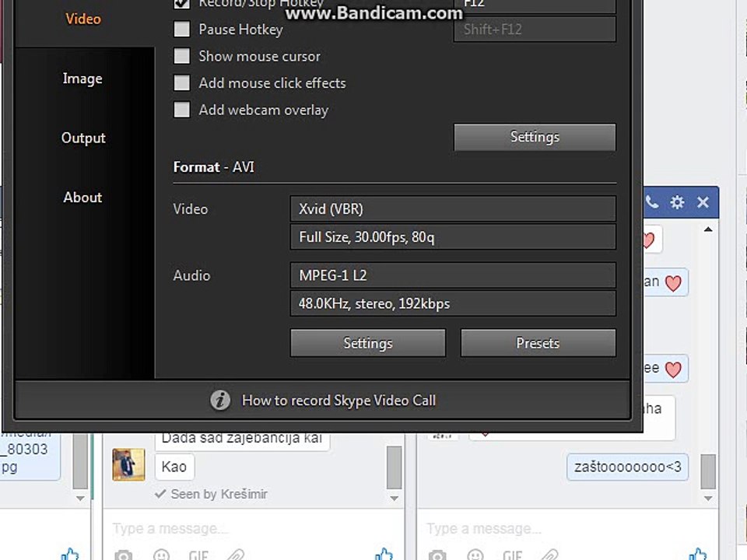Image resolution: width=747 pixels, height=560 pixels.
Task: Open emoji picker in right chat
Action: point(475,555)
